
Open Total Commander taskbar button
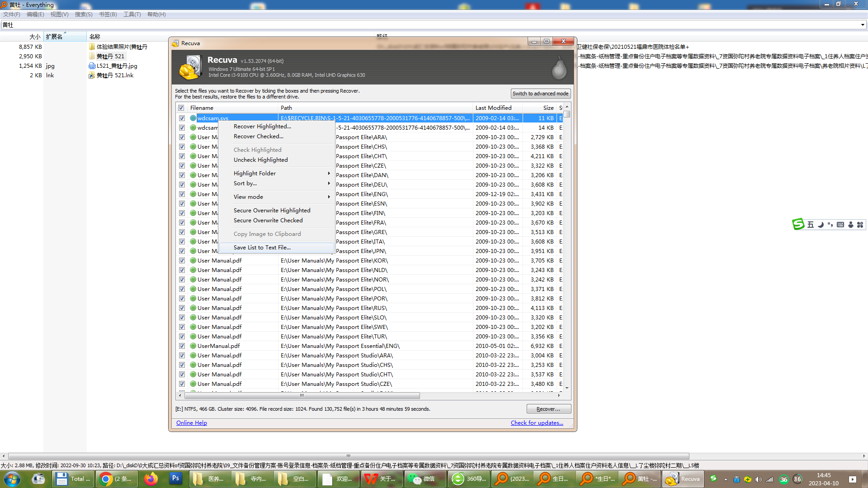pos(73,479)
